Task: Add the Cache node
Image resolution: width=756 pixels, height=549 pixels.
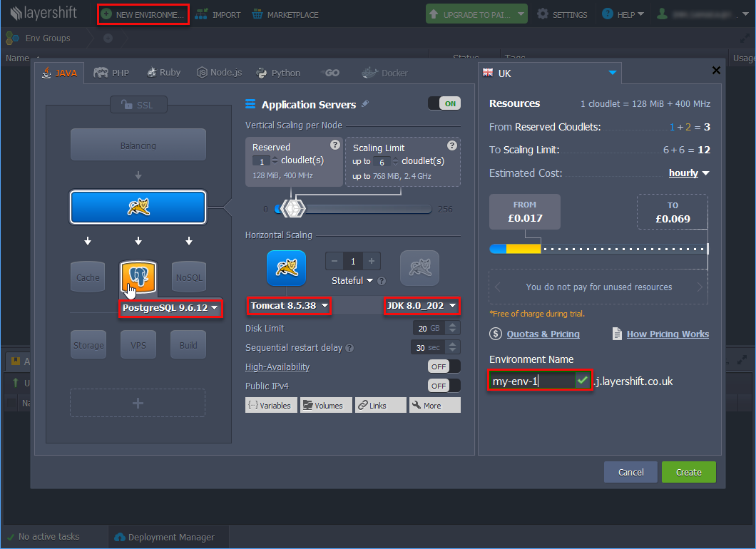Action: click(88, 277)
